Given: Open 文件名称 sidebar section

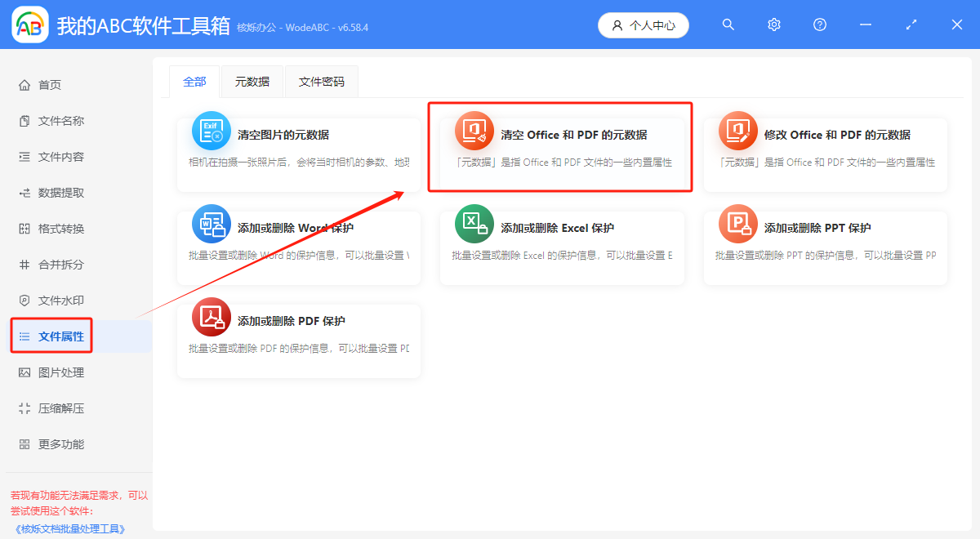Looking at the screenshot, I should 61,121.
